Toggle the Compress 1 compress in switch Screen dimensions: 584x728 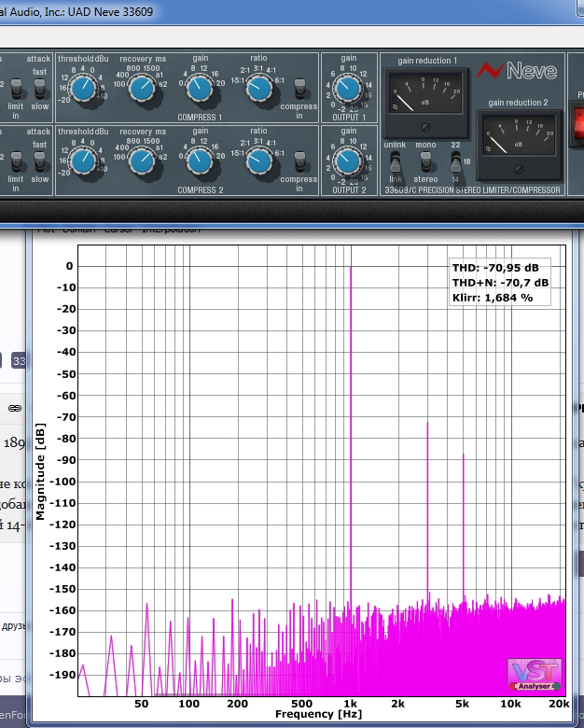299,89
